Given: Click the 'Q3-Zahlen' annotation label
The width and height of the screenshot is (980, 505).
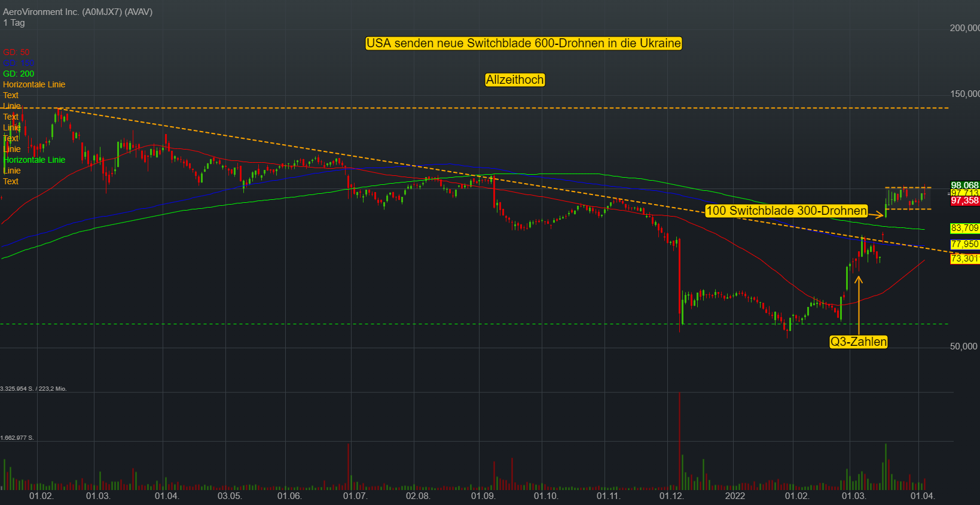Looking at the screenshot, I should (858, 342).
